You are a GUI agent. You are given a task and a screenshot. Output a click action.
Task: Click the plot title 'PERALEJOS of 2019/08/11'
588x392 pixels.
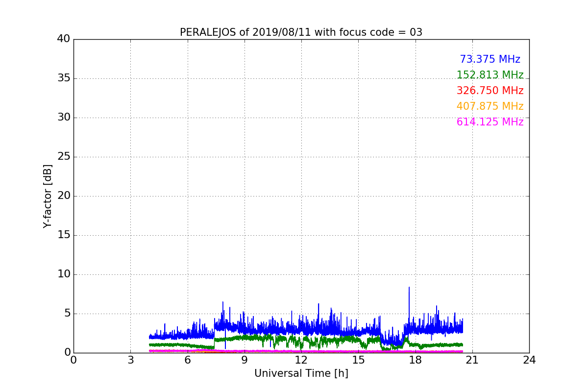[x=301, y=32]
